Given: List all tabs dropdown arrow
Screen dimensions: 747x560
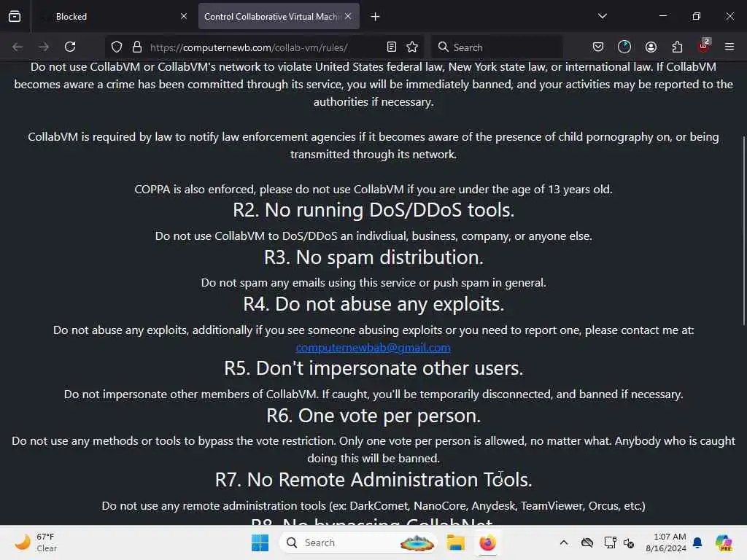Looking at the screenshot, I should [x=603, y=16].
